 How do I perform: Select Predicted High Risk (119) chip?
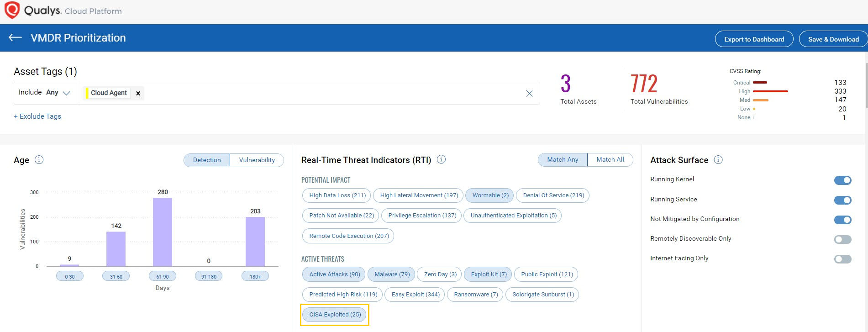click(x=343, y=295)
